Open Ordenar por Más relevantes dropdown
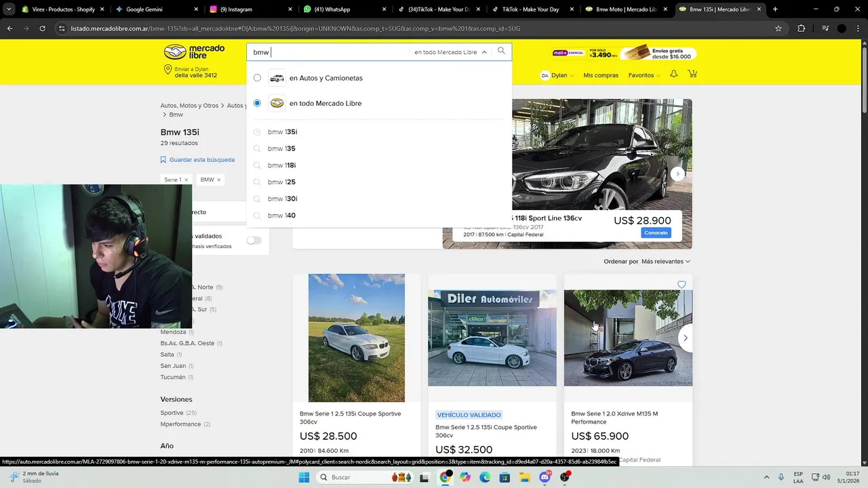This screenshot has width=868, height=488. pos(666,262)
